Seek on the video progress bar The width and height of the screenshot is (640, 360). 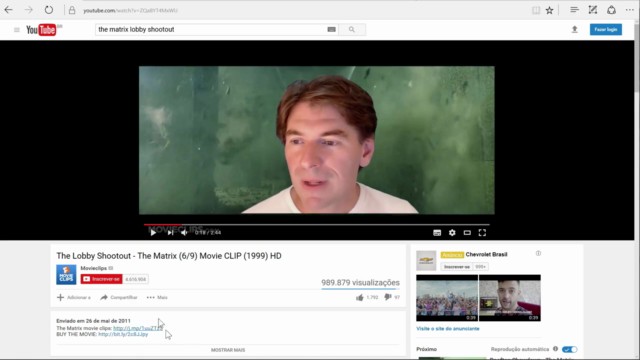316,224
